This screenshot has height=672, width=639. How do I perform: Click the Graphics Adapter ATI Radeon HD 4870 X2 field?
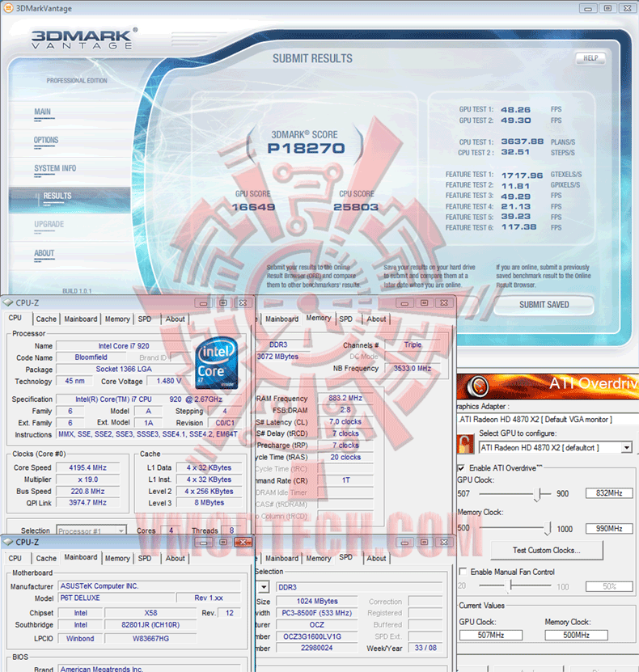coord(548,420)
